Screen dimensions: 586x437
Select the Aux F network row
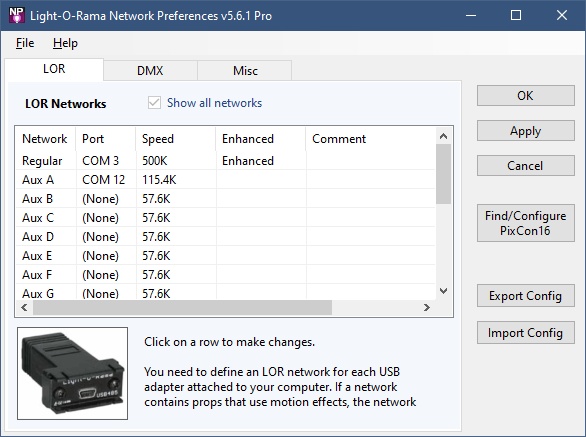pos(226,275)
